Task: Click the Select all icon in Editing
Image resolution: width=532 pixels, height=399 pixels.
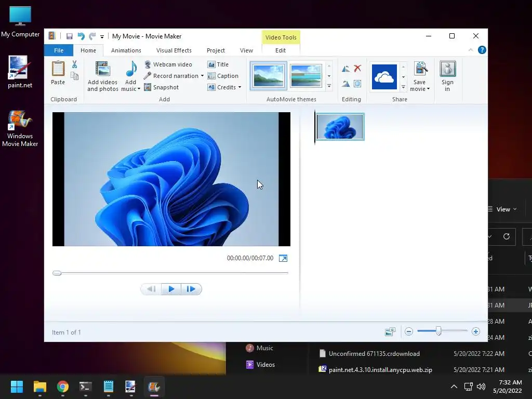Action: click(x=357, y=84)
